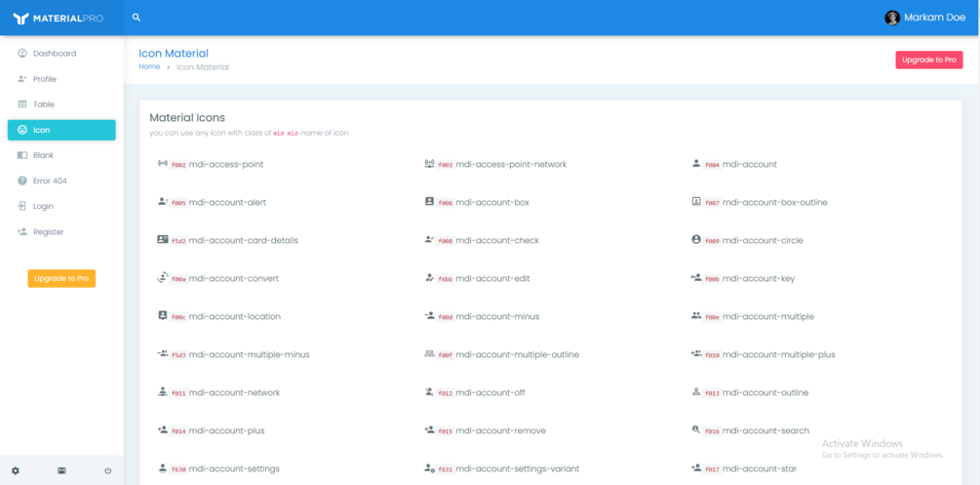Click the mdi-account-multiple-minus label

[x=250, y=354]
